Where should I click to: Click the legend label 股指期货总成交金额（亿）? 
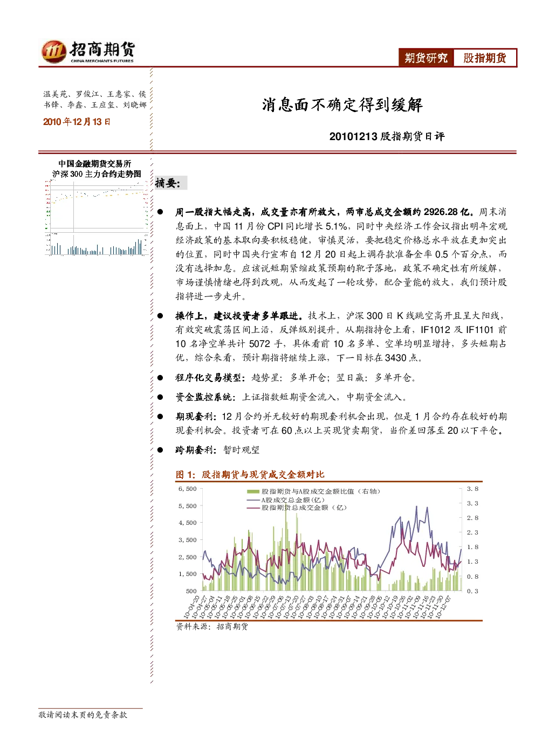tap(304, 508)
